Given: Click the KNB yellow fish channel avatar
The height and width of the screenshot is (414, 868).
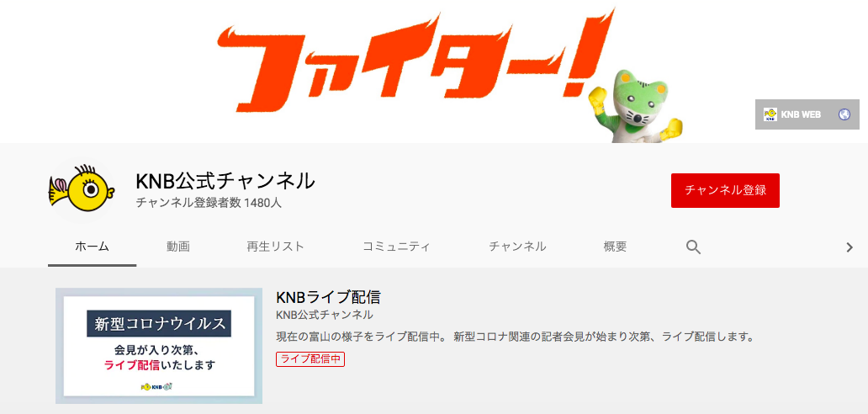Looking at the screenshot, I should tap(82, 190).
